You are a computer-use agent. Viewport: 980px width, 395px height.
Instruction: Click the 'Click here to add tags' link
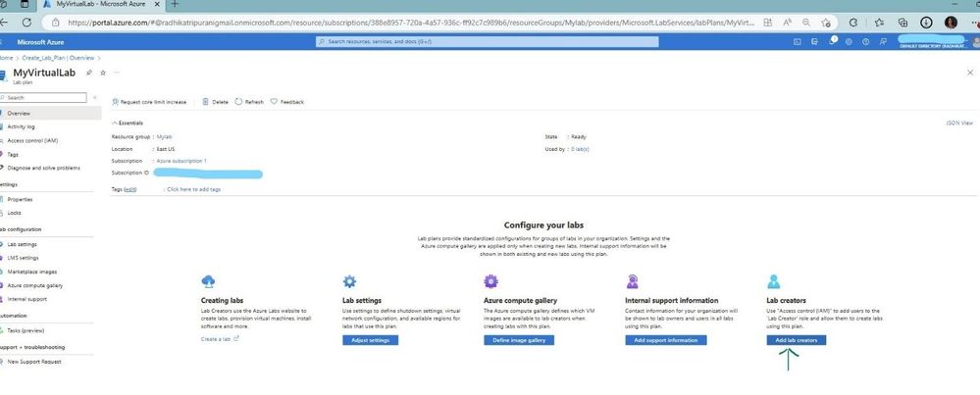tap(194, 189)
